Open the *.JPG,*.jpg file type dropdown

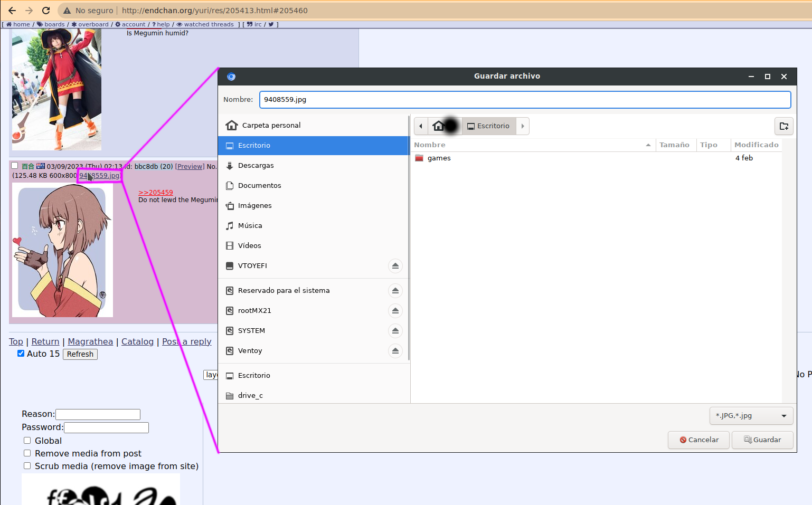(x=751, y=416)
